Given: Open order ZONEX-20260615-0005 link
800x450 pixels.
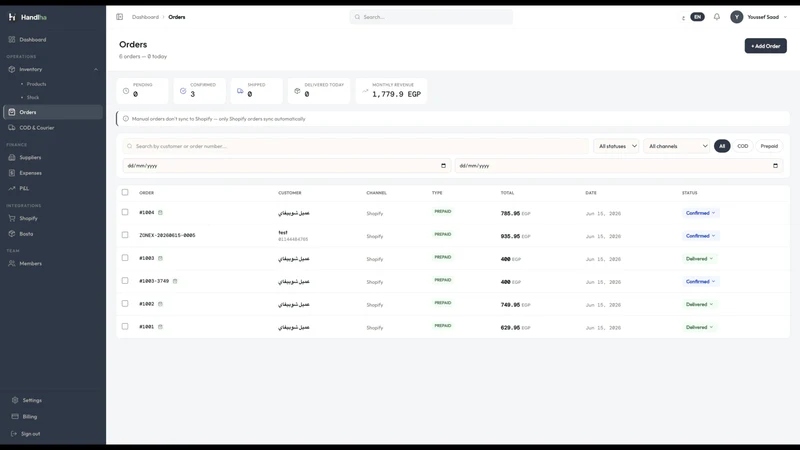Looking at the screenshot, I should point(167,235).
